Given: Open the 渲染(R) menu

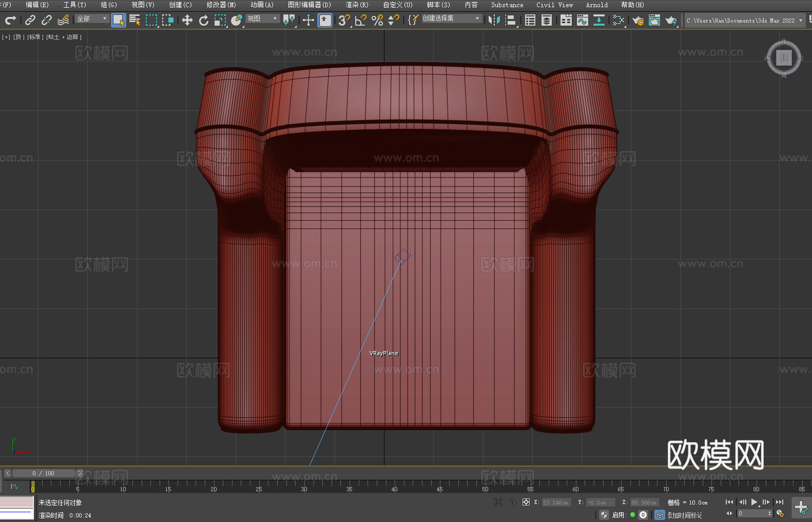Looking at the screenshot, I should 357,5.
